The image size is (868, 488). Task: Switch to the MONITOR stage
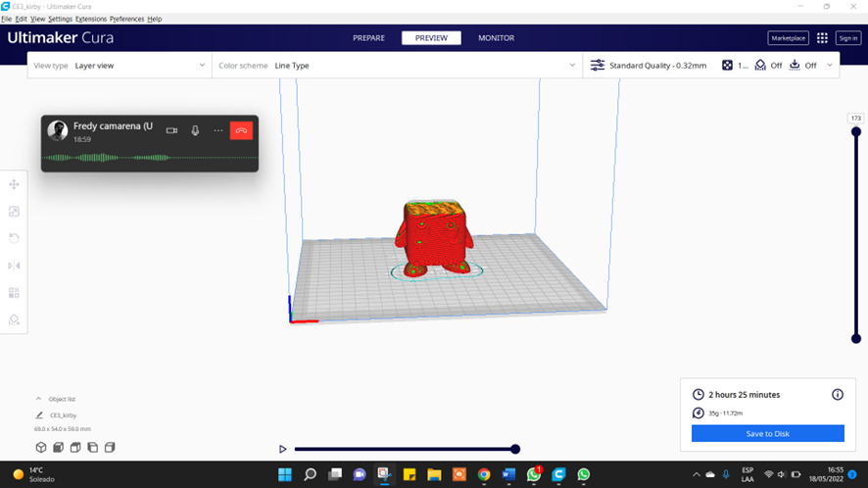coord(496,37)
